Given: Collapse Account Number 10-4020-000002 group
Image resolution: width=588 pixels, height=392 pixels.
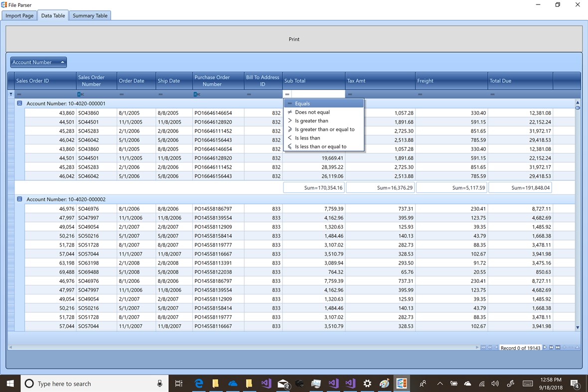Looking at the screenshot, I should [x=19, y=199].
